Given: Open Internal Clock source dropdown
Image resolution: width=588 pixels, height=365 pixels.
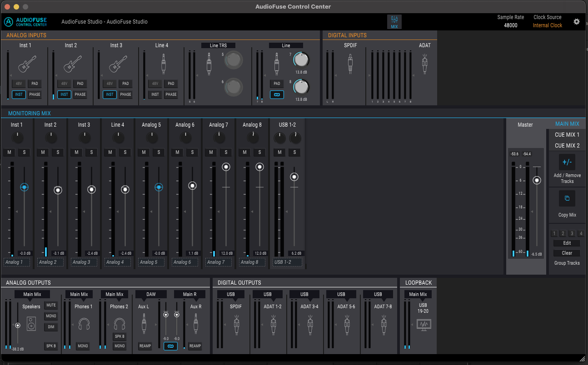Looking at the screenshot, I should (x=548, y=25).
